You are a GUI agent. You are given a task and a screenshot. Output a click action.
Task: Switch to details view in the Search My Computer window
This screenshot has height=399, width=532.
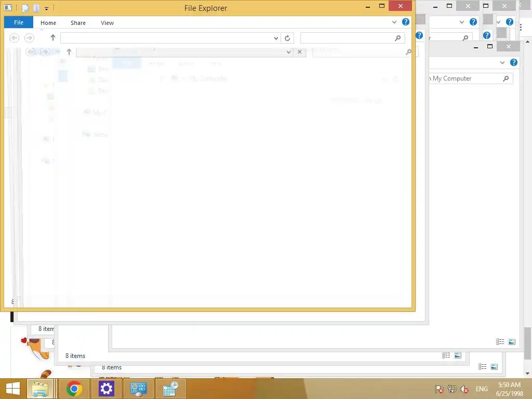tap(500, 342)
